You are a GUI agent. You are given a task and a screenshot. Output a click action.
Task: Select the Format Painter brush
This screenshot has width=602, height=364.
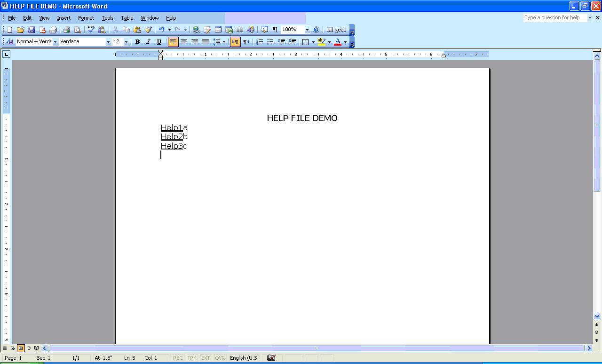(x=148, y=30)
